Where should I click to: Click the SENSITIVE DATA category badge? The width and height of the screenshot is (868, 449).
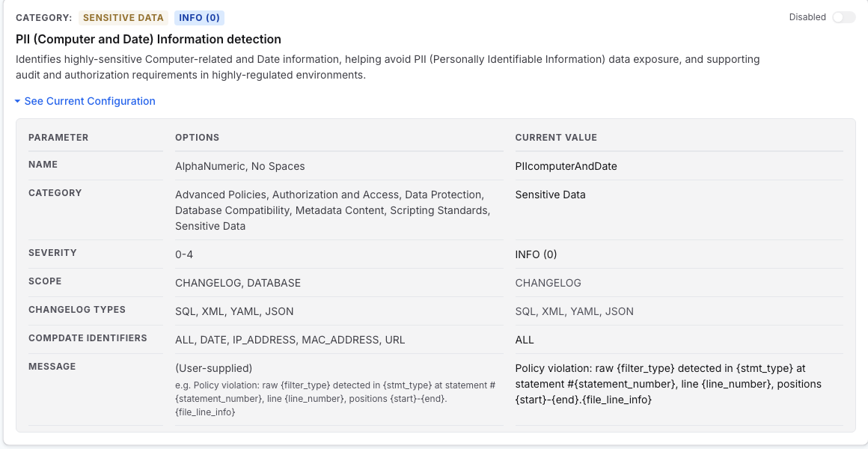pyautogui.click(x=123, y=18)
